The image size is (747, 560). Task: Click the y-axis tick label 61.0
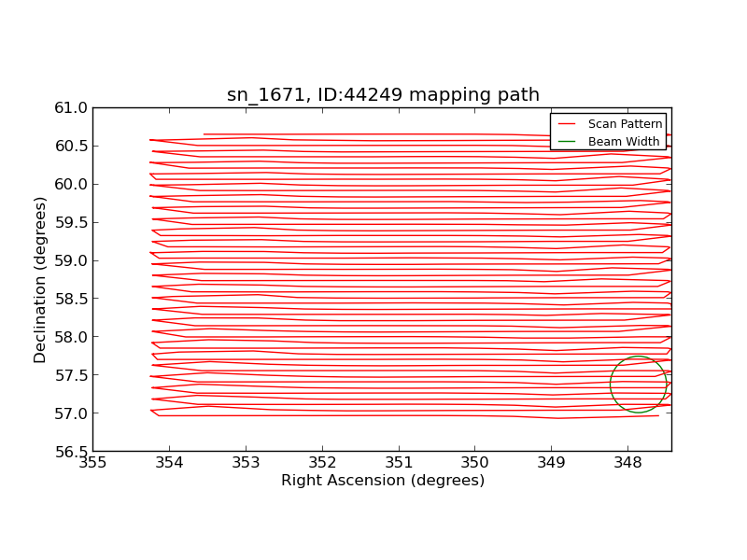[x=71, y=108]
